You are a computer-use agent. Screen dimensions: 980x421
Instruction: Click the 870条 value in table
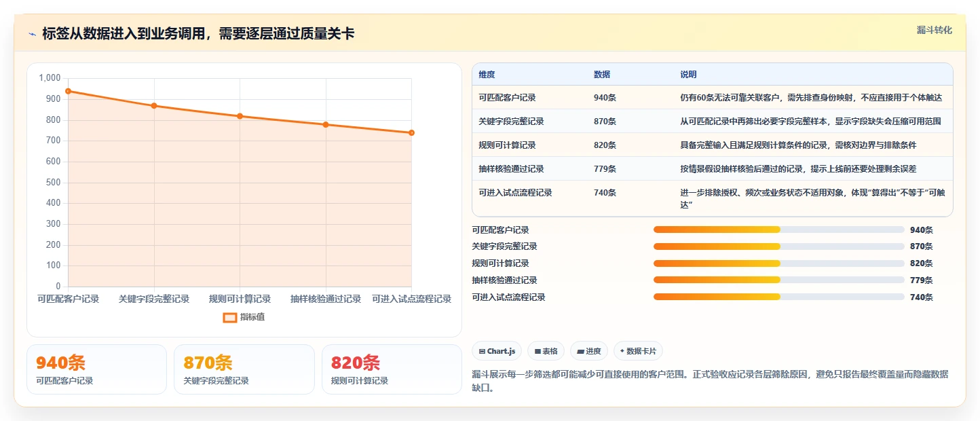pos(605,122)
